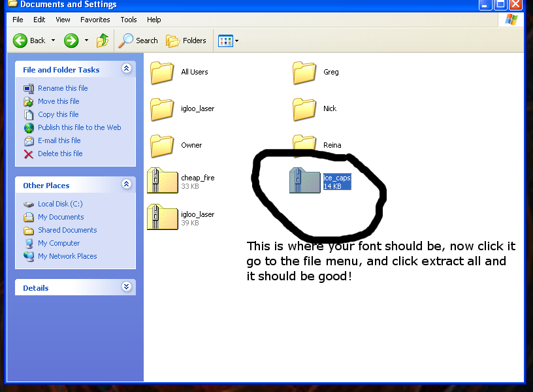
Task: Open the File menu
Action: pos(18,20)
